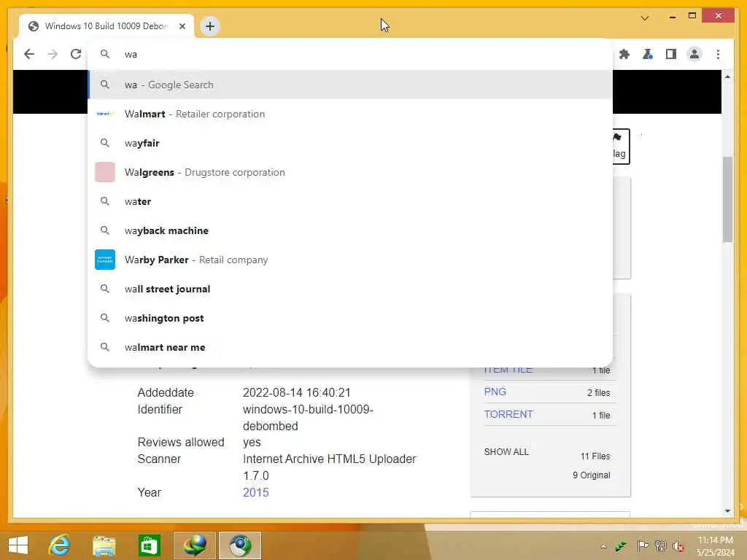Click the active Chromium browser taskbar icon
The width and height of the screenshot is (747, 560).
tap(240, 545)
